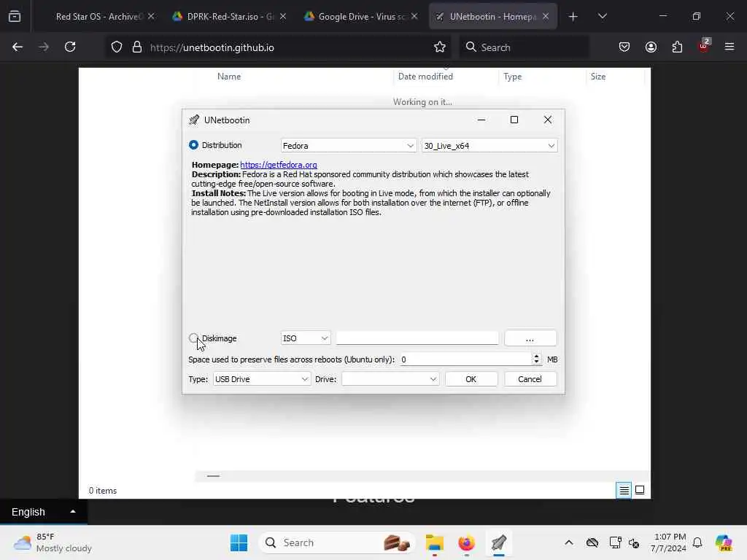Click the site security padlock icon

(x=137, y=47)
